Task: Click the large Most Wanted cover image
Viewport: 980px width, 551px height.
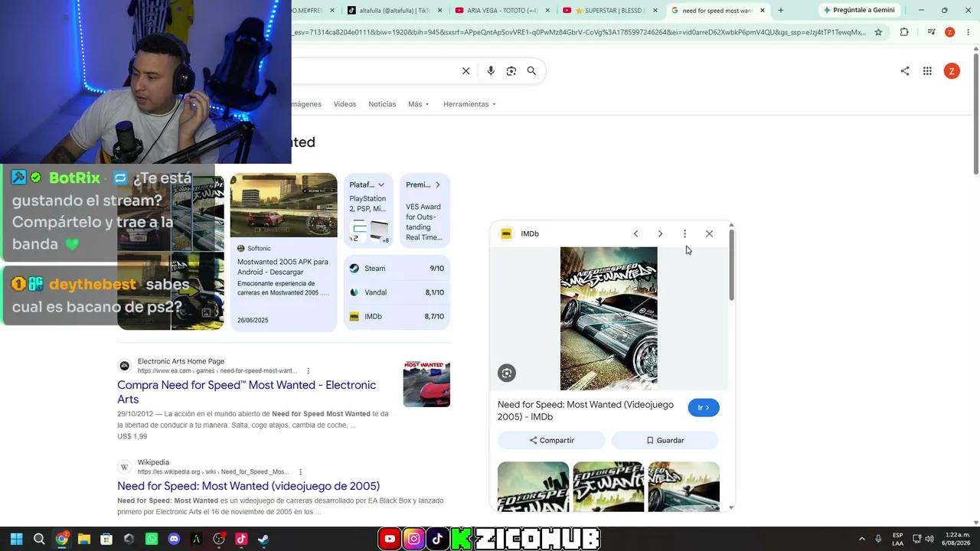Action: [x=609, y=318]
